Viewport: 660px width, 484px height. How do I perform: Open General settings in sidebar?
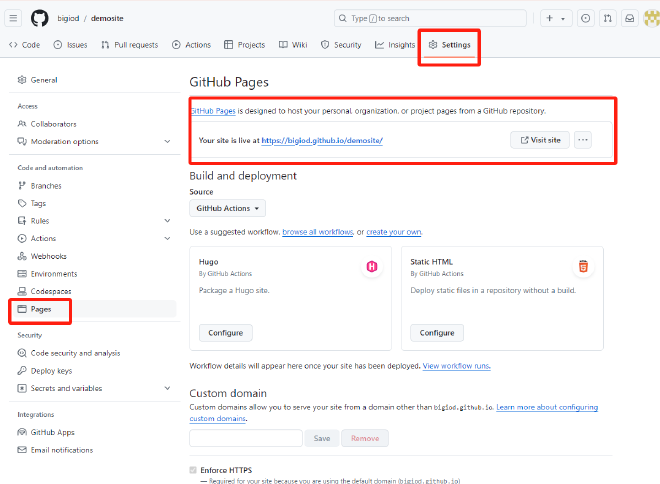(37, 80)
